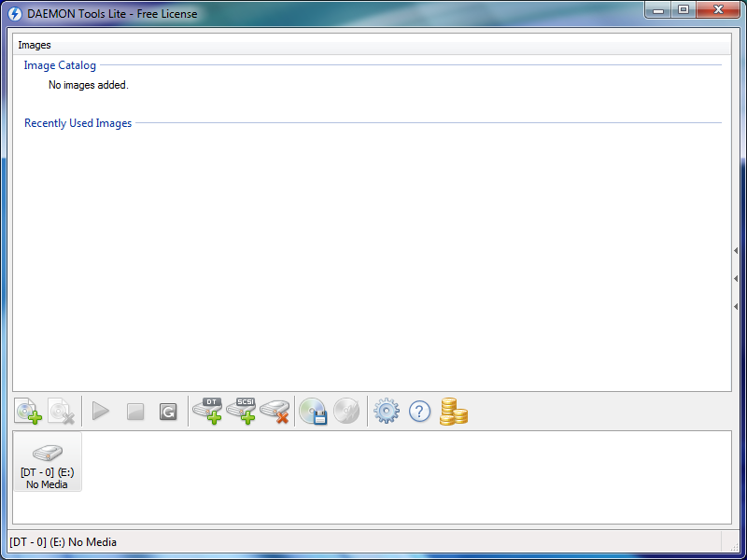
Task: Click the middle collapse arrow on right edge
Action: pyautogui.click(x=736, y=278)
